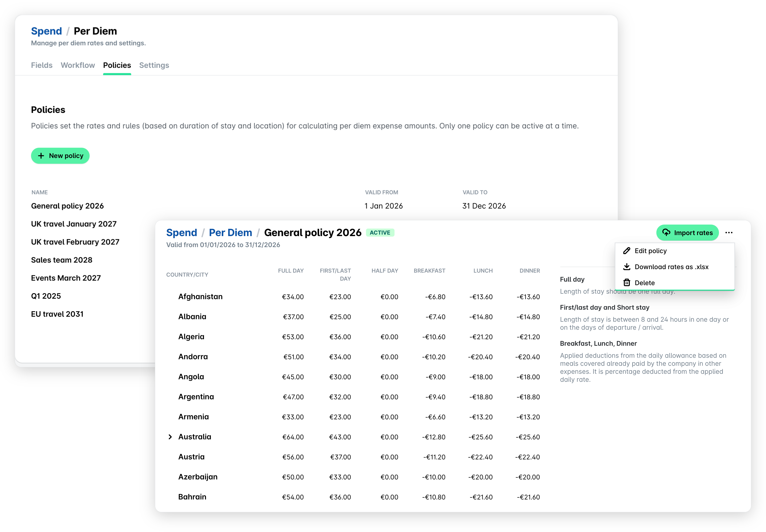
Task: Switch to the Workflow tab
Action: tap(78, 65)
